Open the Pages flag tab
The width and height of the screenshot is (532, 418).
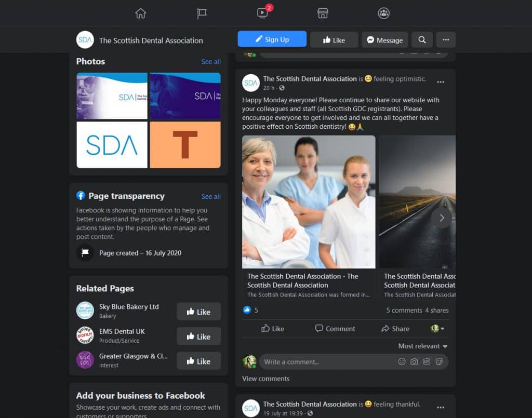(x=202, y=13)
